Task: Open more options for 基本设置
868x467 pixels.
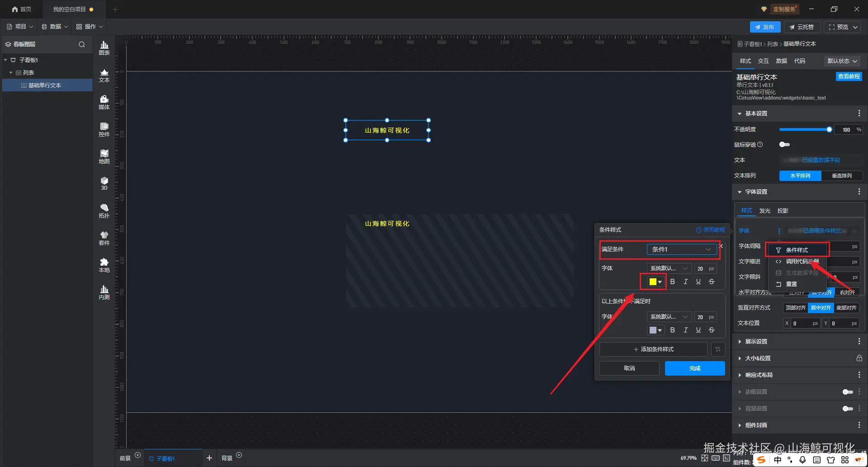Action: [x=859, y=114]
